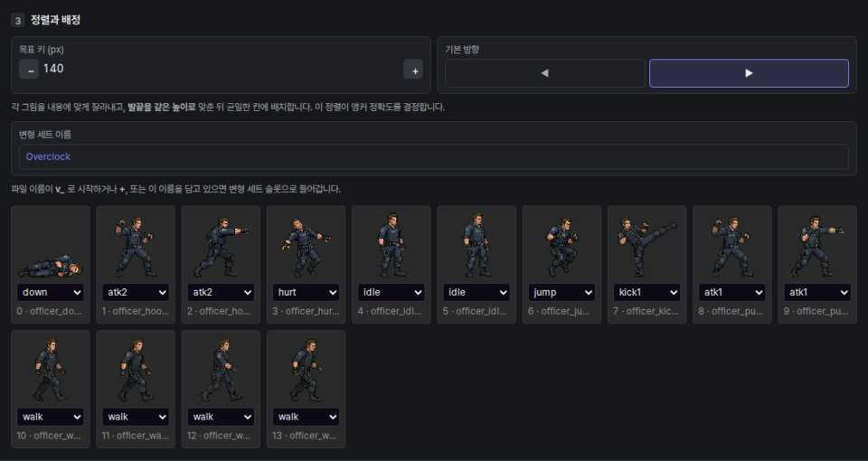Select sprite 7 high kick thumbnail
Viewport: 868px width, 461px height.
tap(647, 245)
